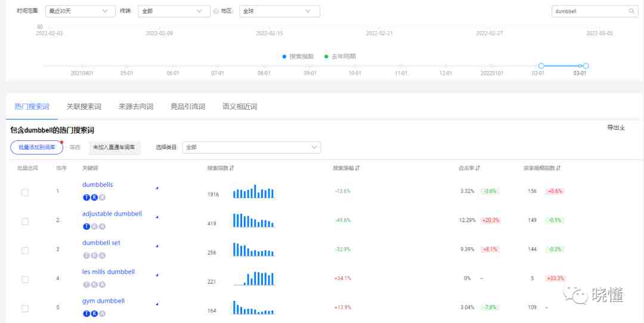Click the green 去年同期 legend dot
This screenshot has width=644, height=323.
tap(326, 56)
